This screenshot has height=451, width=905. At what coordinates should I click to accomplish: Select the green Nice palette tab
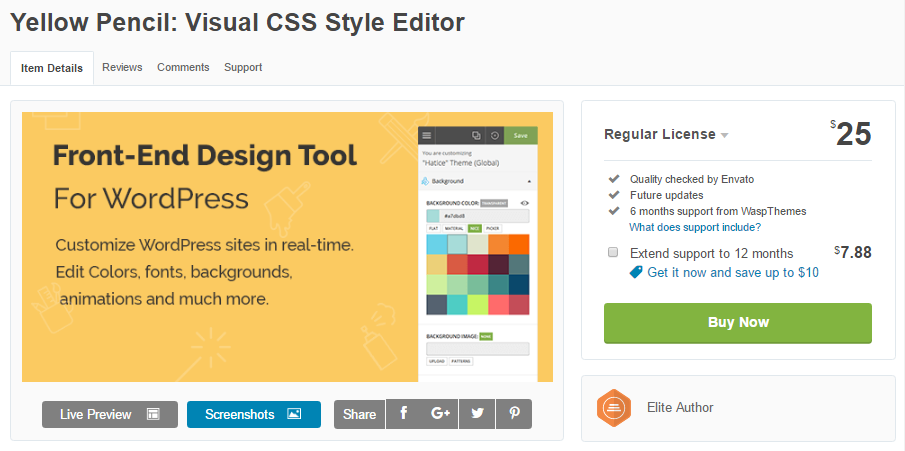click(x=474, y=229)
